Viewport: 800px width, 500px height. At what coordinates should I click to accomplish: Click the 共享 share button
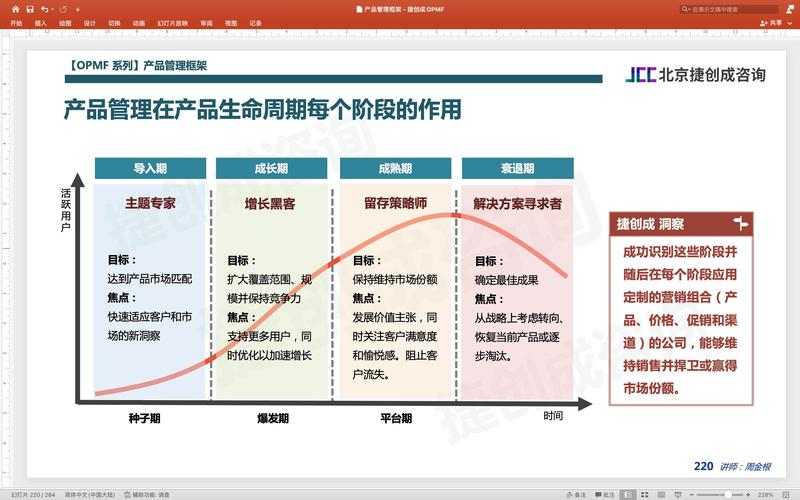click(x=771, y=23)
